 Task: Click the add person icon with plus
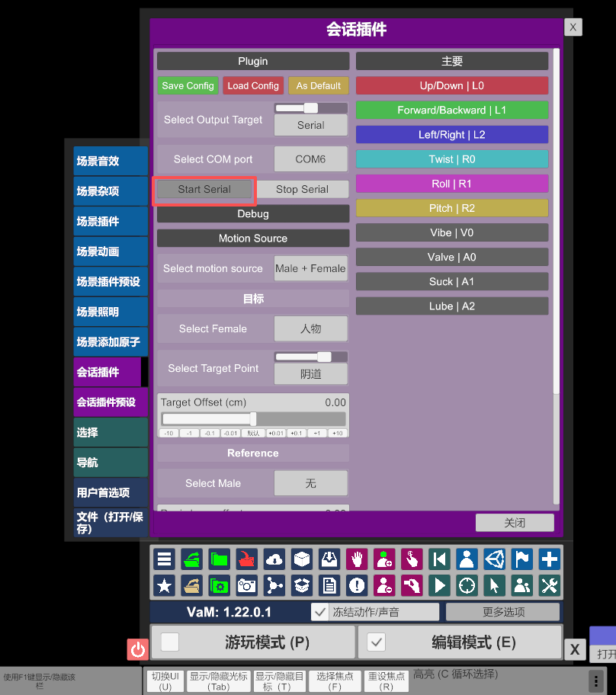[384, 559]
